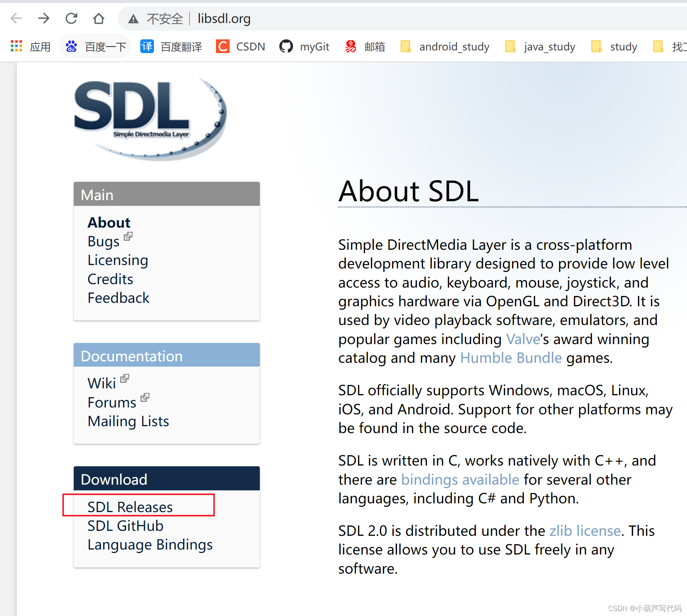The width and height of the screenshot is (687, 616).
Task: Open the study bookmark folder
Action: point(613,46)
